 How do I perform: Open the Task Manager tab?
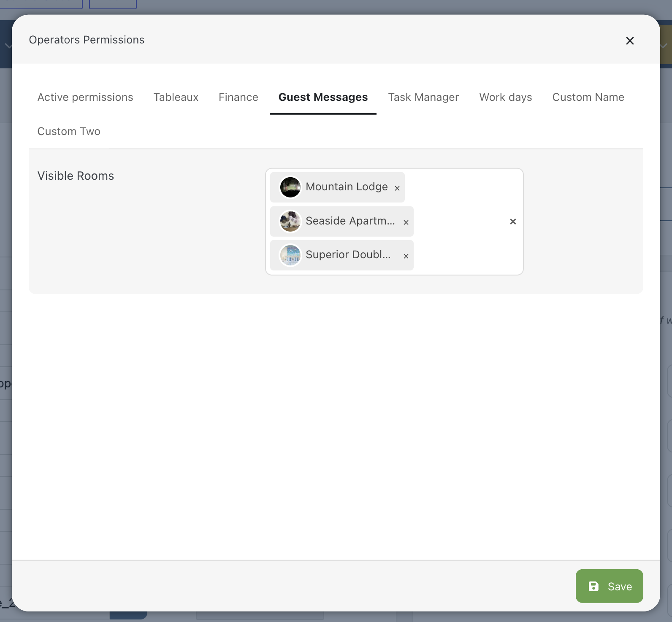[x=423, y=97]
